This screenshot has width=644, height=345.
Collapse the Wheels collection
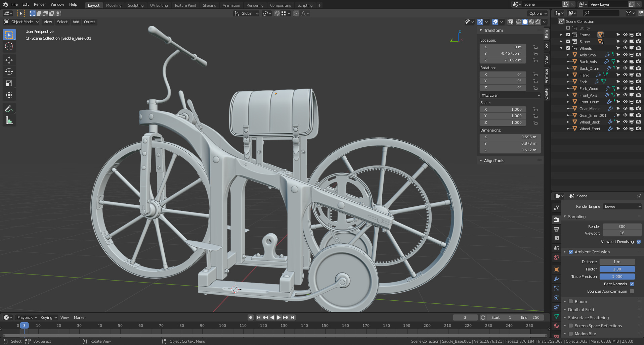[x=561, y=48]
